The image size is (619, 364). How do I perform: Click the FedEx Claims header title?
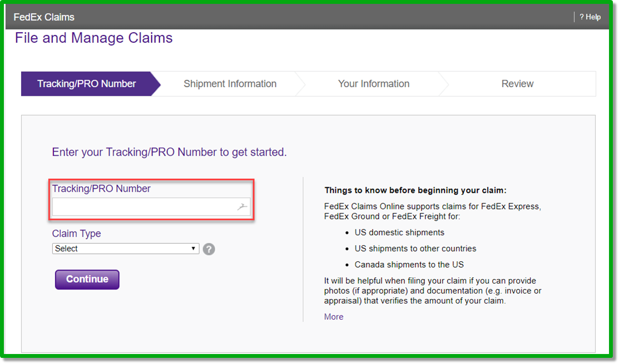(x=44, y=17)
